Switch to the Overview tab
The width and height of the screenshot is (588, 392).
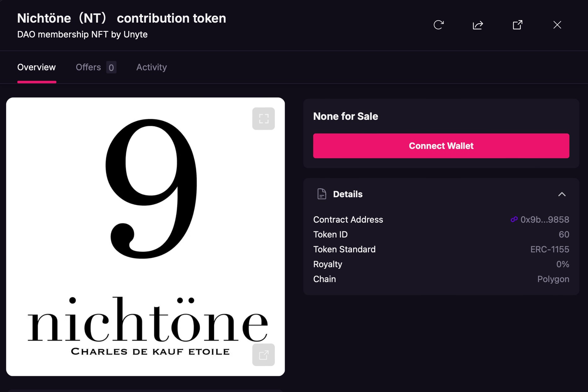tap(37, 67)
